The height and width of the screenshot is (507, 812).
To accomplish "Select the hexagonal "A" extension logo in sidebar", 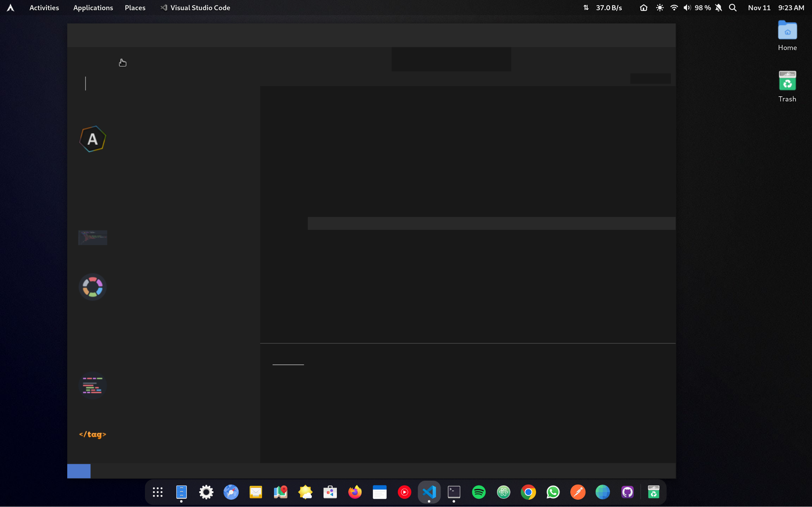I will (92, 139).
